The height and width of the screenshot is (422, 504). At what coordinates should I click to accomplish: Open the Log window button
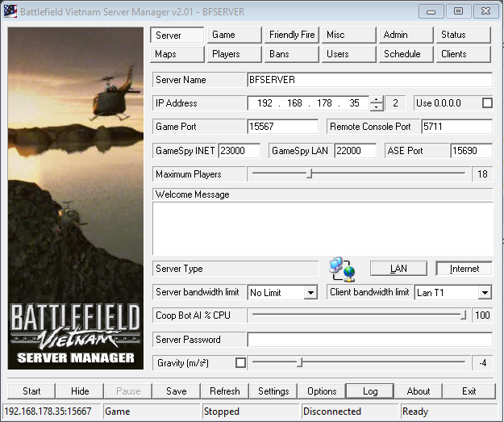[370, 391]
